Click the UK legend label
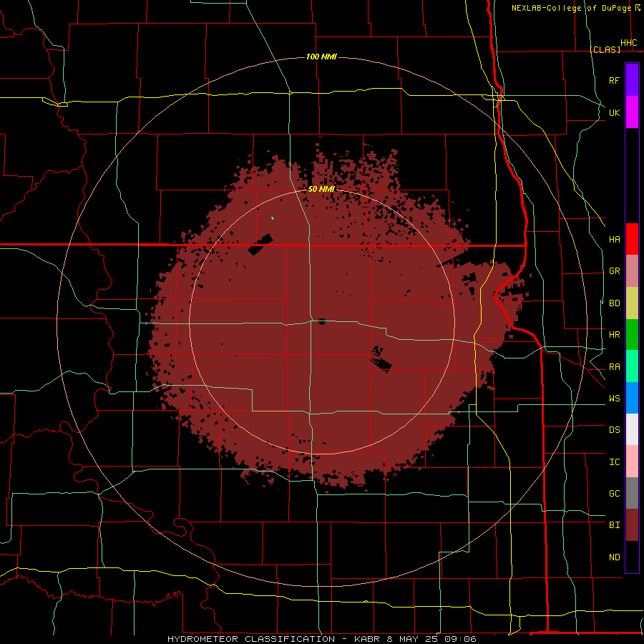The width and height of the screenshot is (644, 644). (x=614, y=112)
